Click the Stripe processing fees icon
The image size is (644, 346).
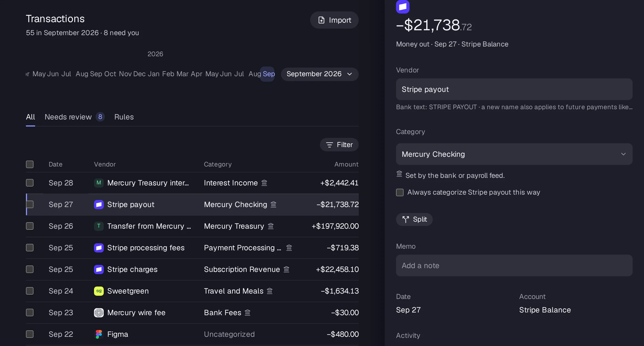[x=99, y=248]
